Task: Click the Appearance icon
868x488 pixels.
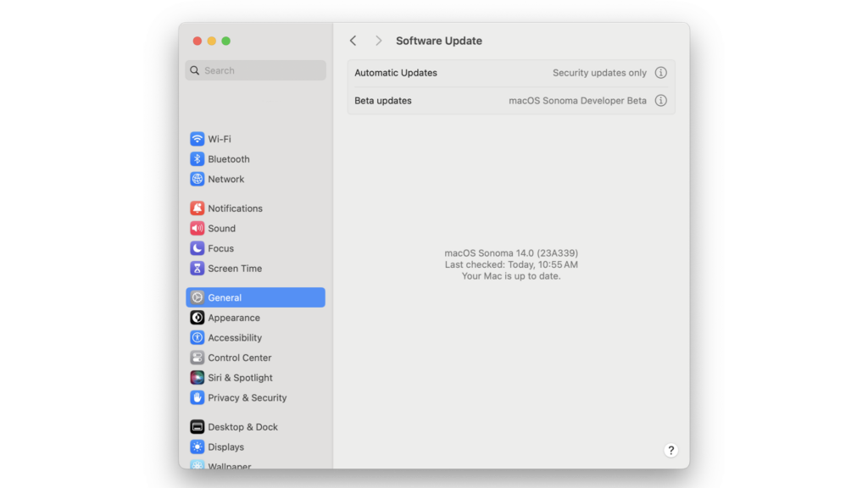Action: (x=197, y=318)
